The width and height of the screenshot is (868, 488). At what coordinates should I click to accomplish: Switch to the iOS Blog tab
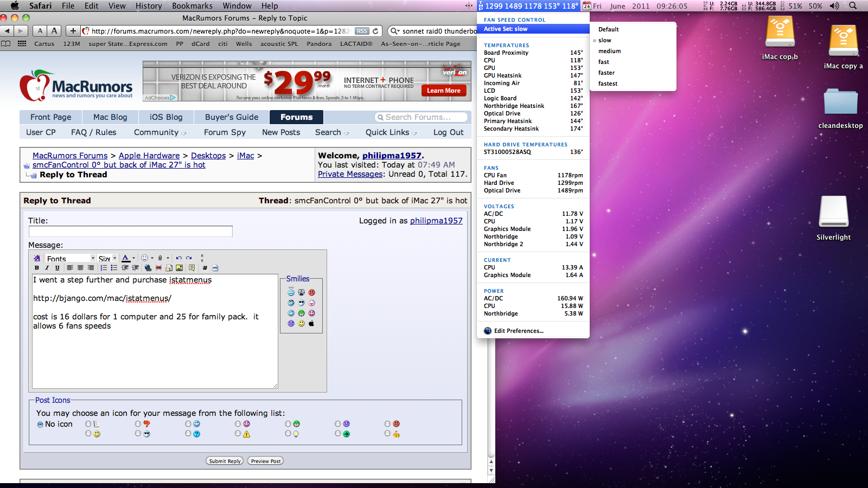166,117
